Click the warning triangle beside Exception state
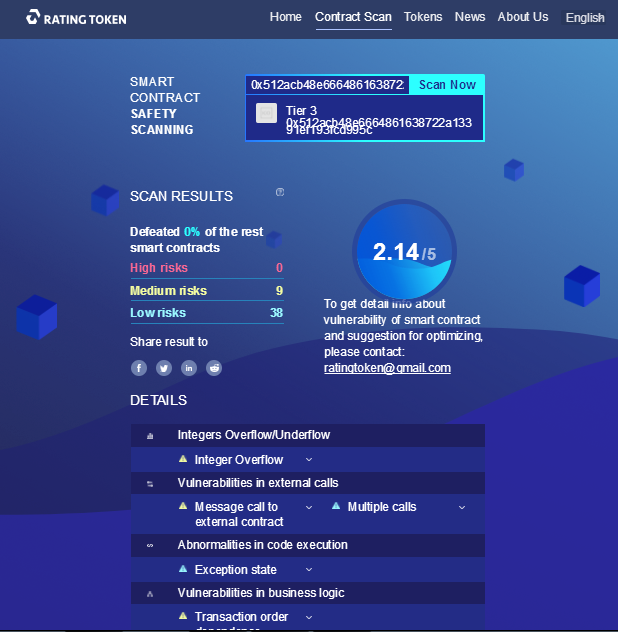This screenshot has width=618, height=632. [x=183, y=569]
